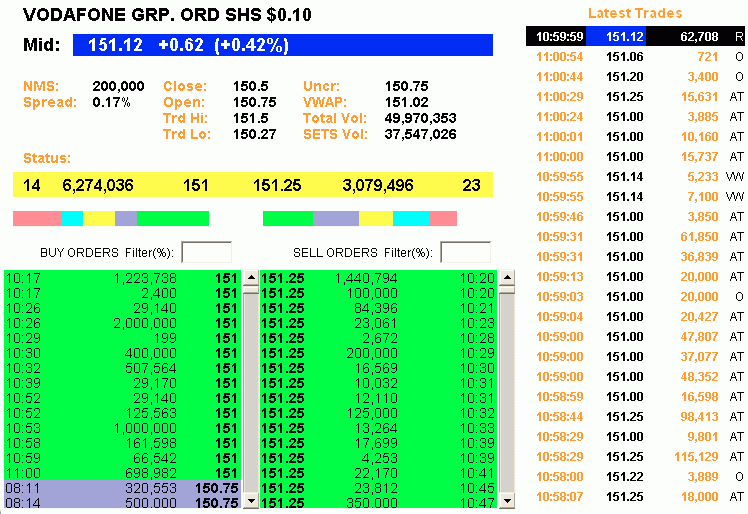Select the cyan segment of the buy-side depth bar

(x=72, y=219)
